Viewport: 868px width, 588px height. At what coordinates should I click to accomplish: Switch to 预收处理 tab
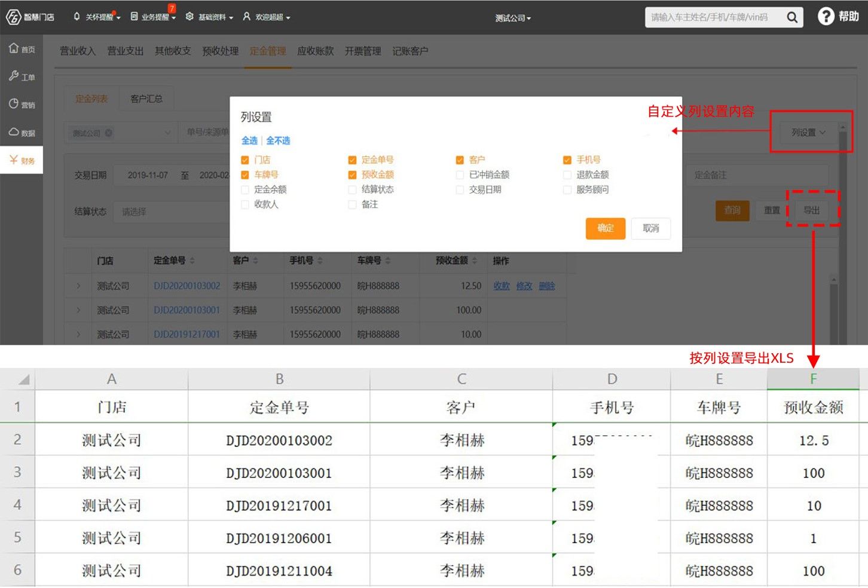click(221, 51)
